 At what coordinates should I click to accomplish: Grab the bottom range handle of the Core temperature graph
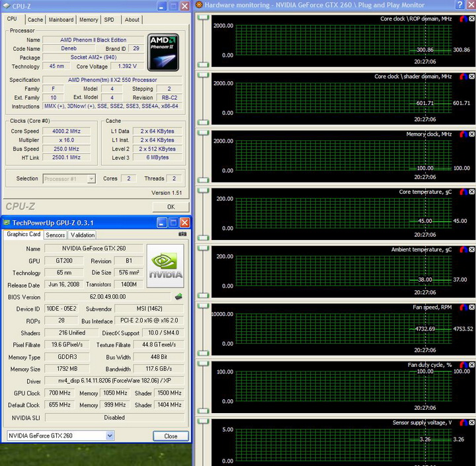[204, 238]
